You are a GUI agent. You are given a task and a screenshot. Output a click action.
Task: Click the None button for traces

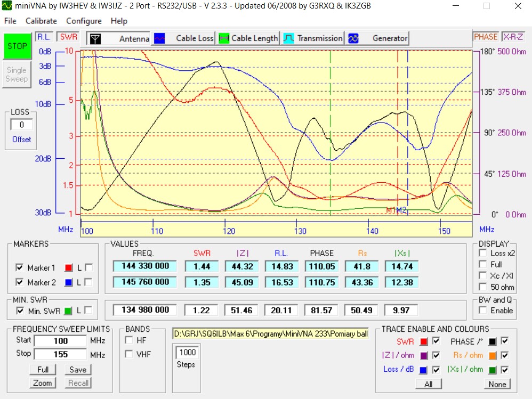point(497,384)
